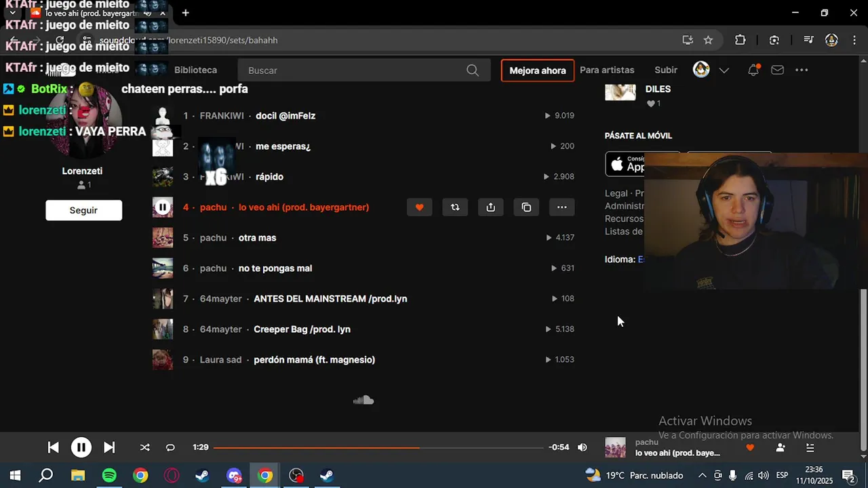Open Lorenzeti's profile name link

(x=82, y=171)
